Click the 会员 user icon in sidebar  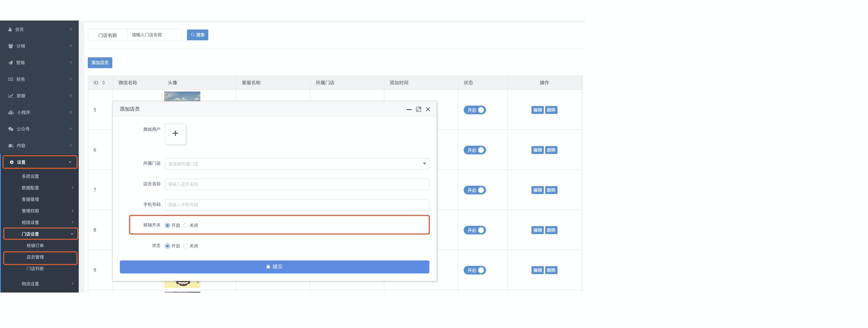point(10,29)
